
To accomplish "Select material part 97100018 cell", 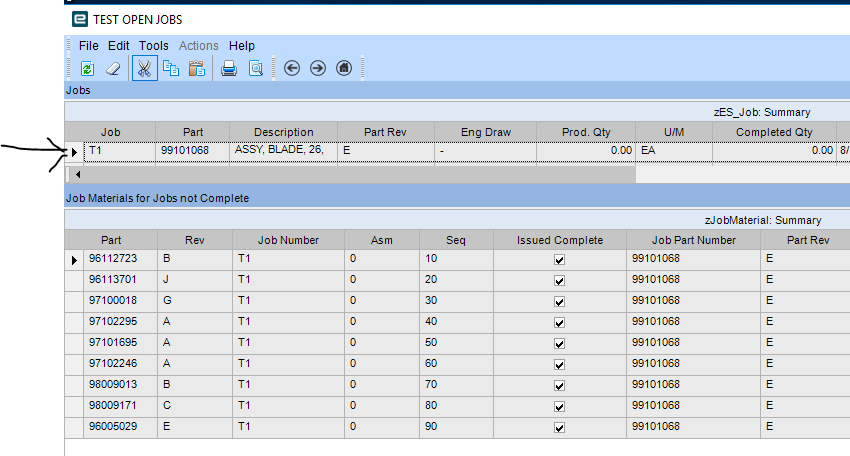I will coord(120,302).
